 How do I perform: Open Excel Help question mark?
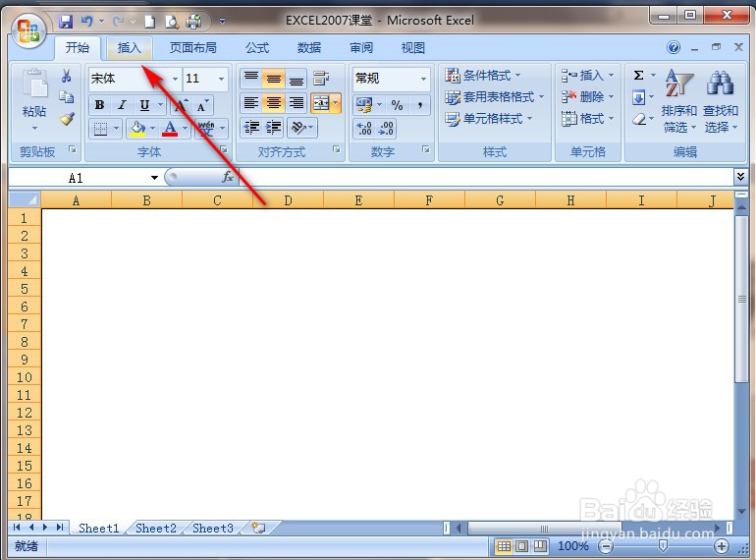pos(674,47)
